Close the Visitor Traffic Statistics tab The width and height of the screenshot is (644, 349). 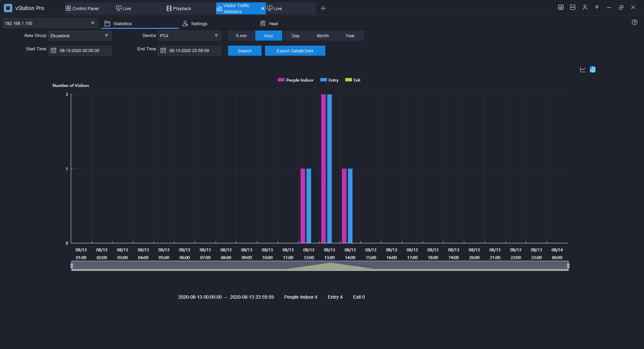(263, 8)
